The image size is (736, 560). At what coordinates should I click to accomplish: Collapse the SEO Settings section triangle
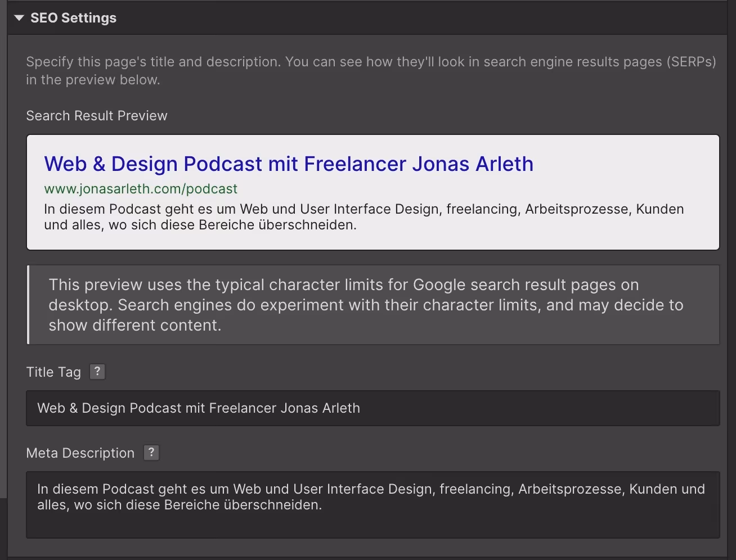coord(19,18)
